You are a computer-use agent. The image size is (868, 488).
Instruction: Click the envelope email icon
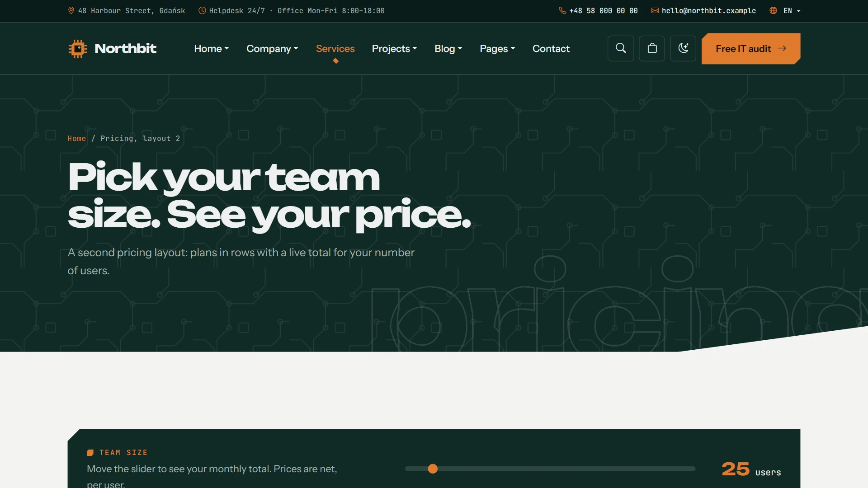655,10
